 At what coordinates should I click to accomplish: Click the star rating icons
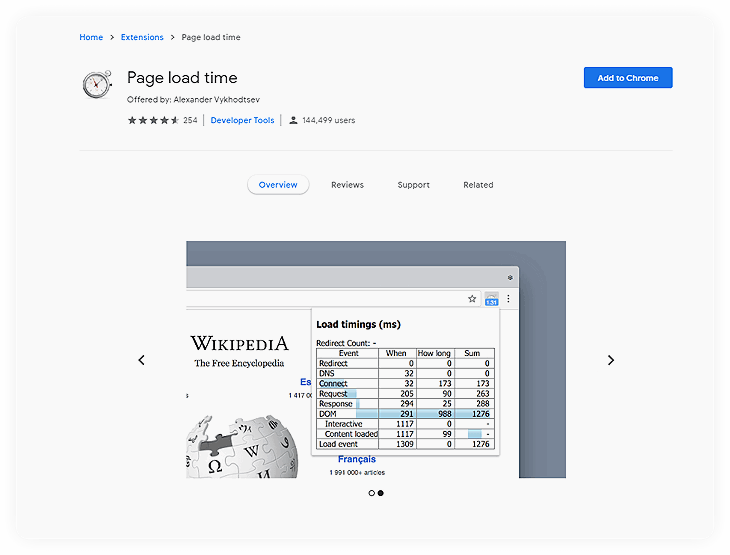[153, 121]
